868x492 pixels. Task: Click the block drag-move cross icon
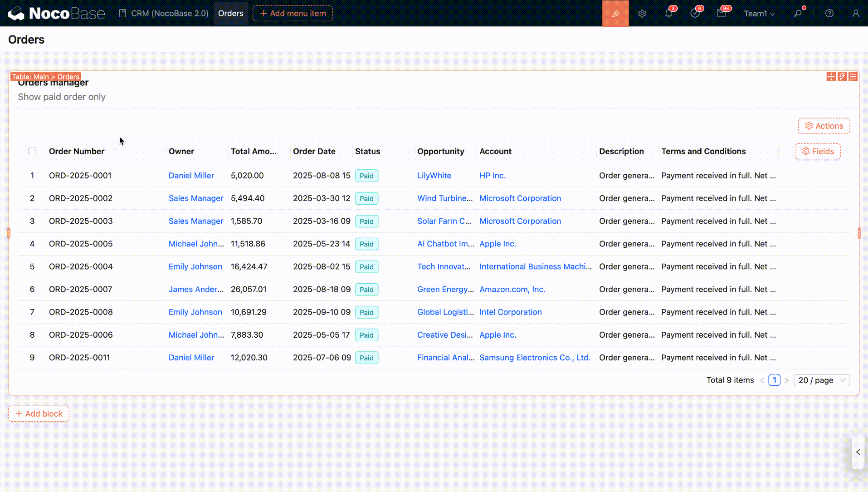click(831, 77)
